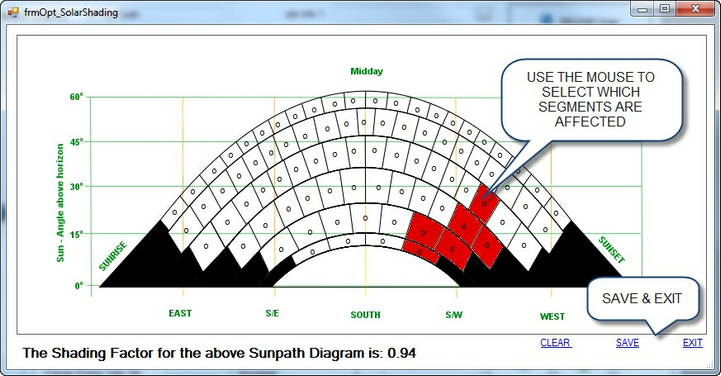Viewport: 721px width, 376px height.
Task: Click the SUNRISE label
Action: click(x=113, y=256)
